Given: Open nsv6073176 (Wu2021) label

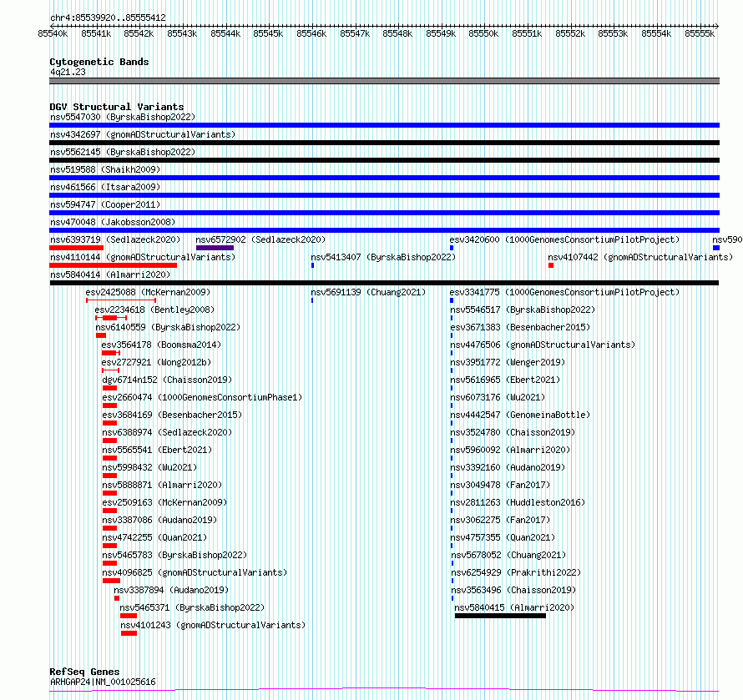Looking at the screenshot, I should point(498,397).
